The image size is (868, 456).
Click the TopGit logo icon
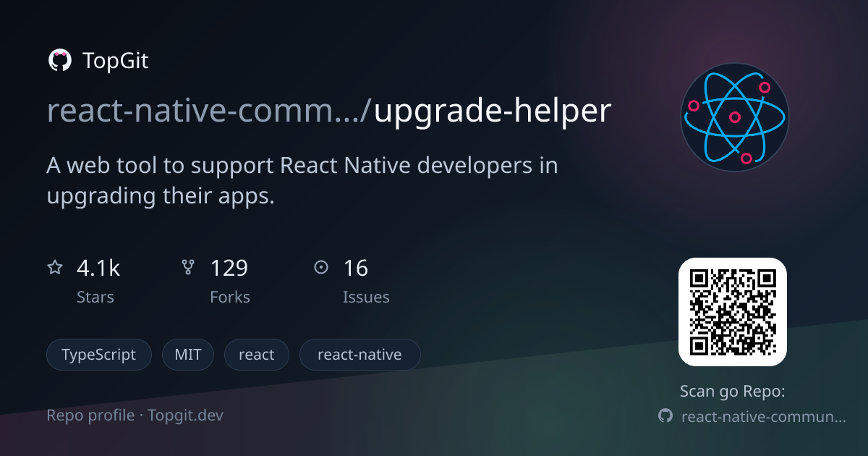pyautogui.click(x=59, y=60)
